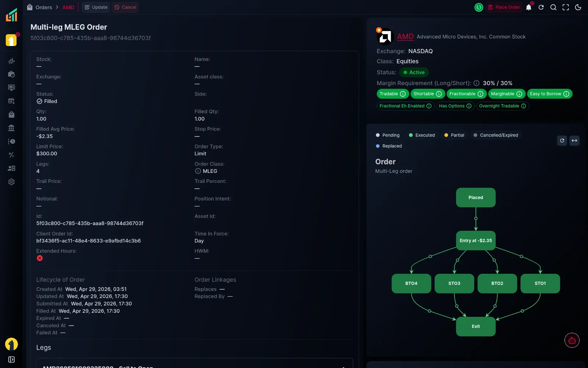Screen dimensions: 588x368
Task: Click the horizontal layout arrows button
Action: 574,141
